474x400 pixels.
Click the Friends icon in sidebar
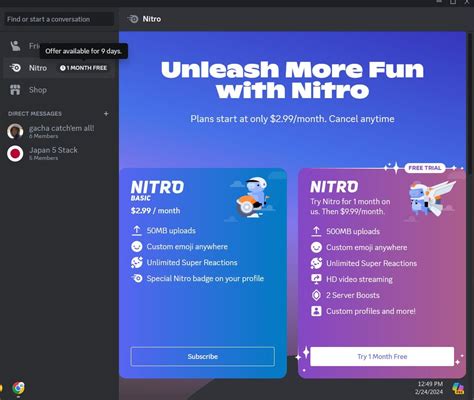pyautogui.click(x=15, y=46)
